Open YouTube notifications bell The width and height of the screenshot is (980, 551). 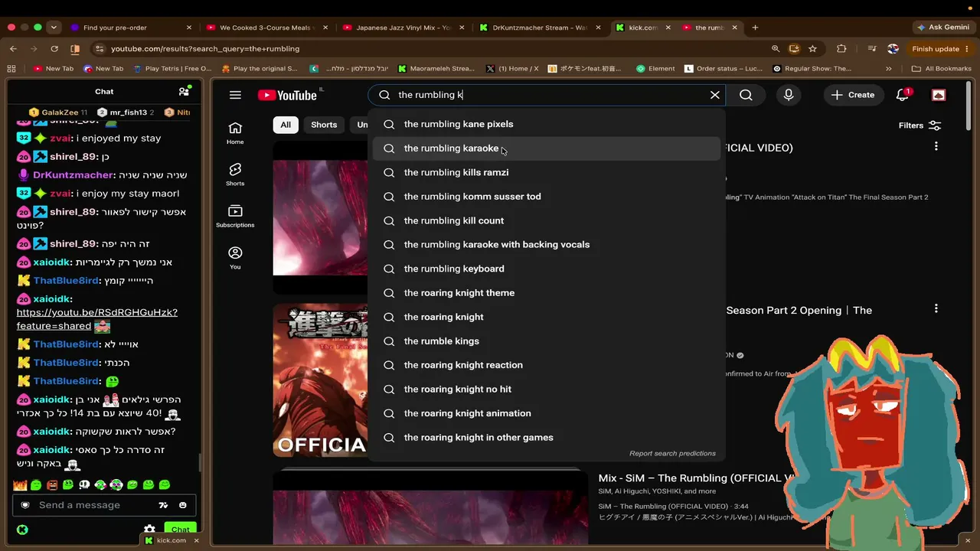tap(903, 95)
